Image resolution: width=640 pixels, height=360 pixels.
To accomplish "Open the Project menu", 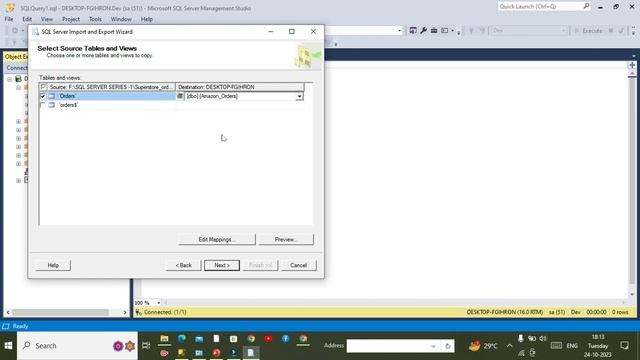I will click(71, 19).
